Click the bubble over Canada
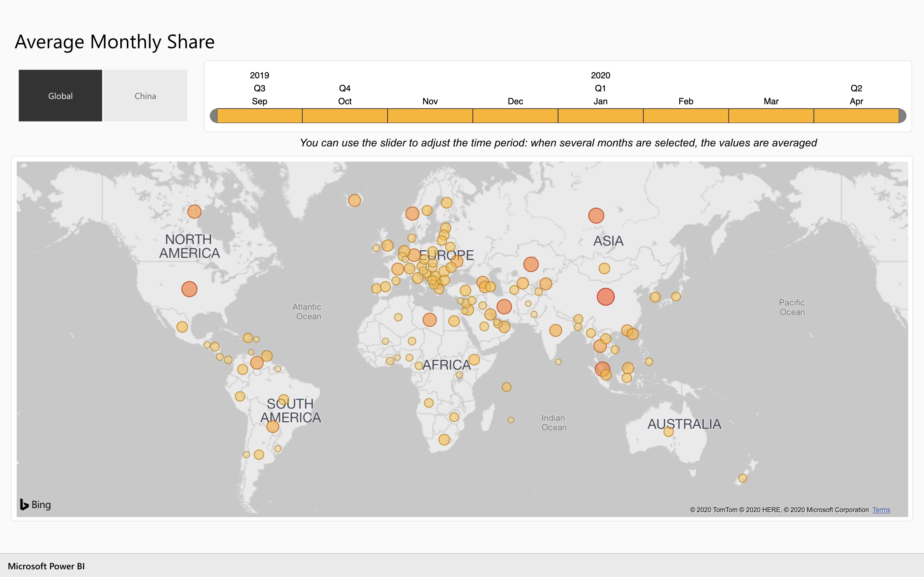The image size is (924, 577). coord(194,212)
